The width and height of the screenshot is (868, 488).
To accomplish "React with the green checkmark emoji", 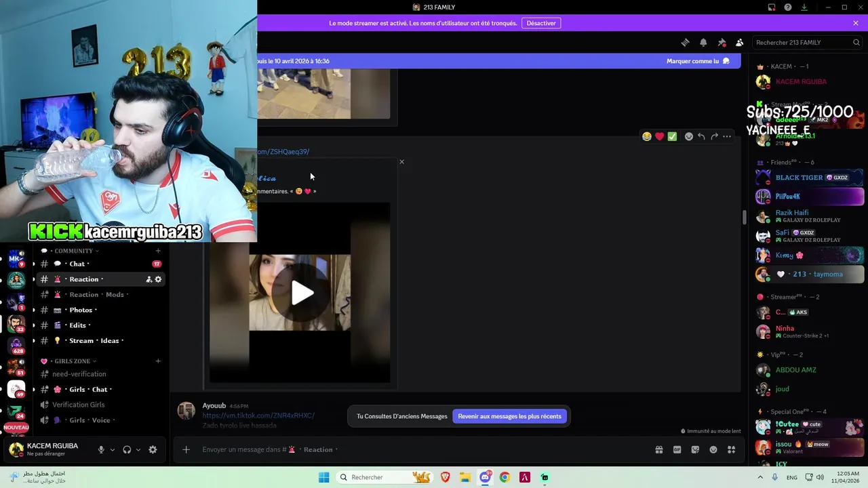I will (672, 136).
